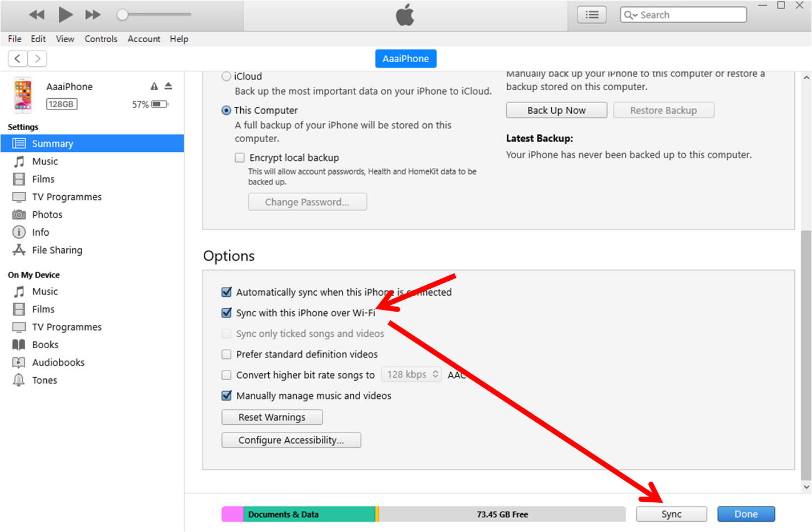Viewport: 812px width, 532px height.
Task: Click Back Up Now
Action: [556, 110]
